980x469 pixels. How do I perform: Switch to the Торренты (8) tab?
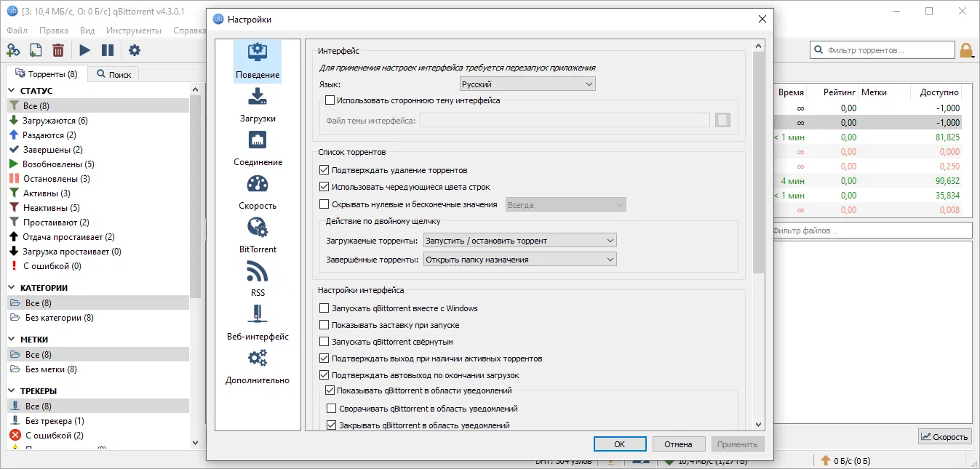(47, 74)
